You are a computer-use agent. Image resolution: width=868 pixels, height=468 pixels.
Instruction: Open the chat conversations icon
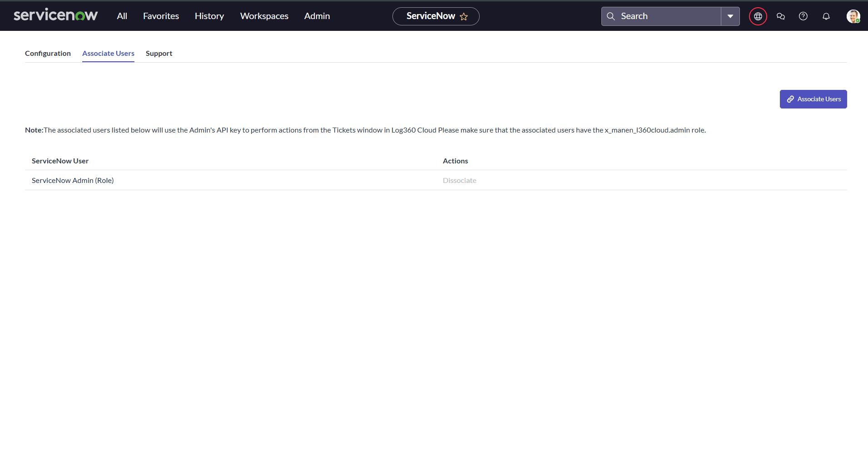pyautogui.click(x=781, y=16)
